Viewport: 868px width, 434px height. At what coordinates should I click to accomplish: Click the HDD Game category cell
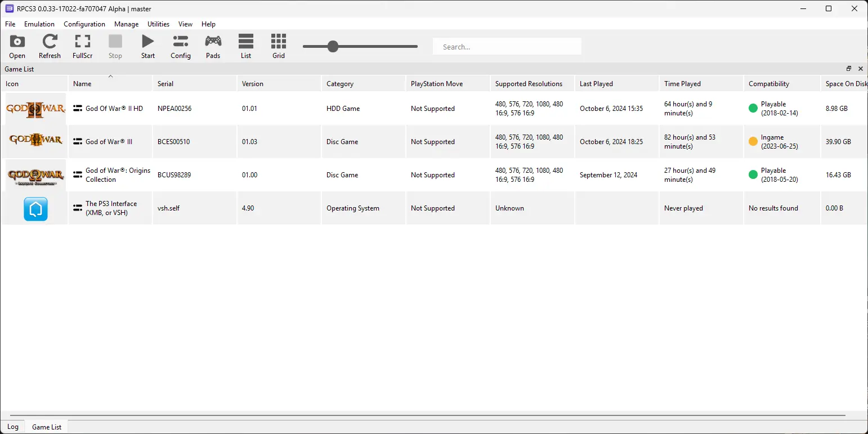[364, 109]
